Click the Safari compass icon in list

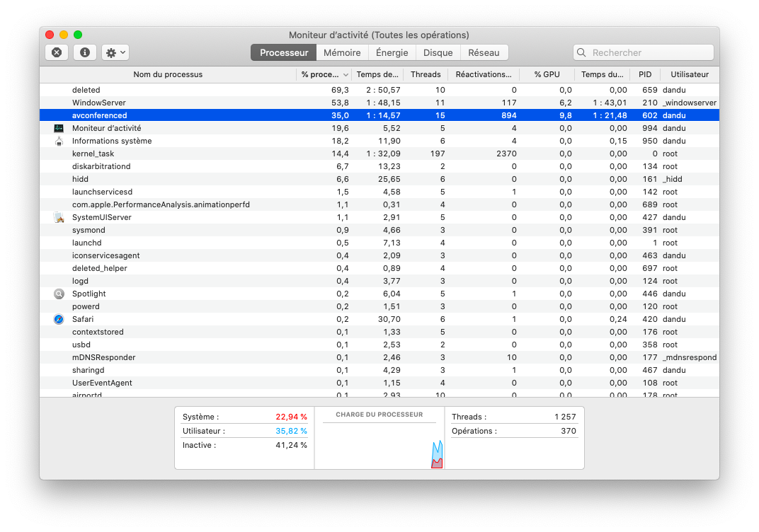(59, 319)
